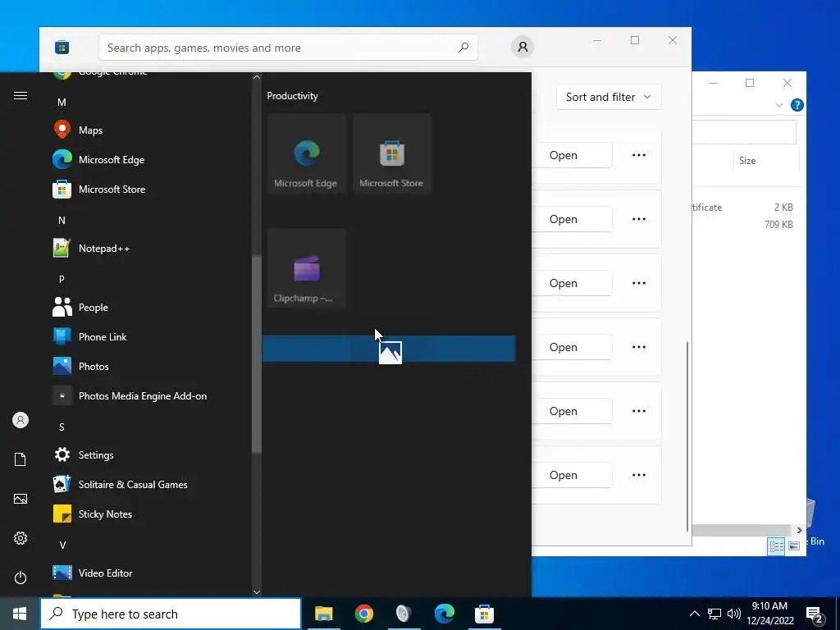Switch File Explorer to large icons view
The image size is (840, 630).
pos(794,546)
